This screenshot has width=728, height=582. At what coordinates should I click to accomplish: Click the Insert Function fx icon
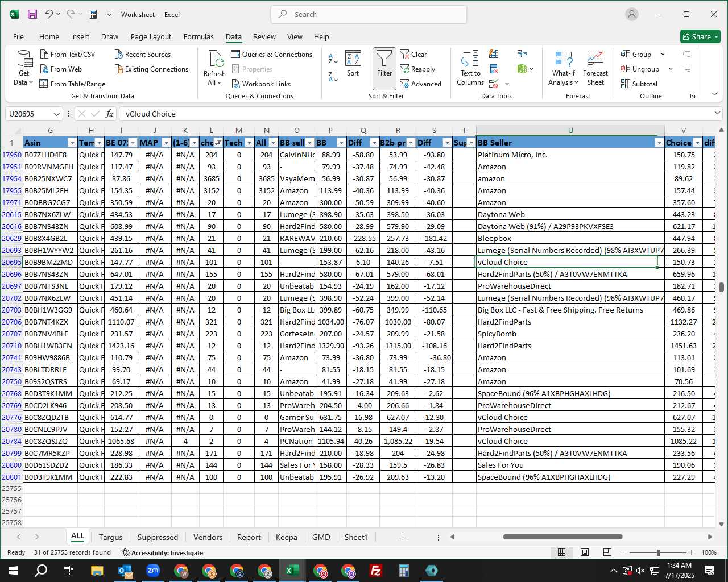110,114
